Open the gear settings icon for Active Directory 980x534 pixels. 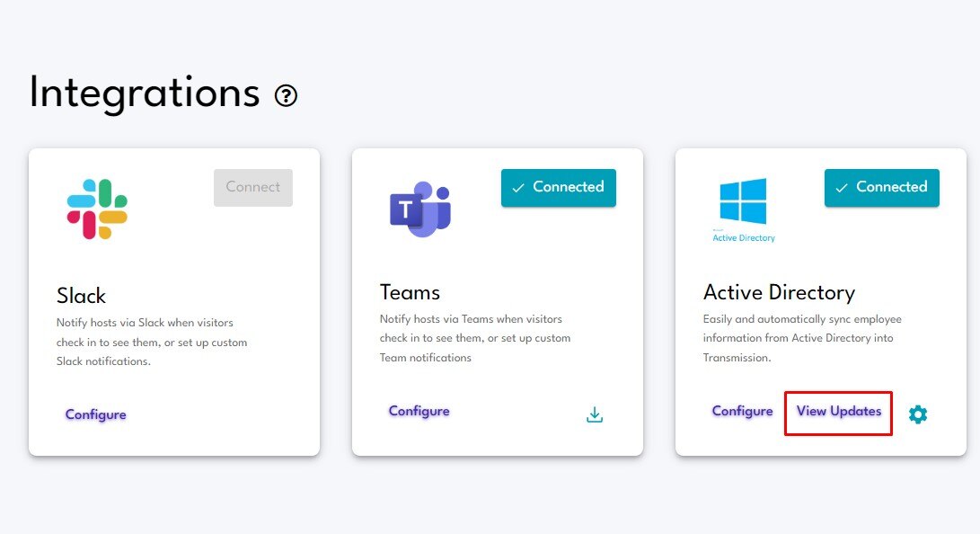(917, 414)
